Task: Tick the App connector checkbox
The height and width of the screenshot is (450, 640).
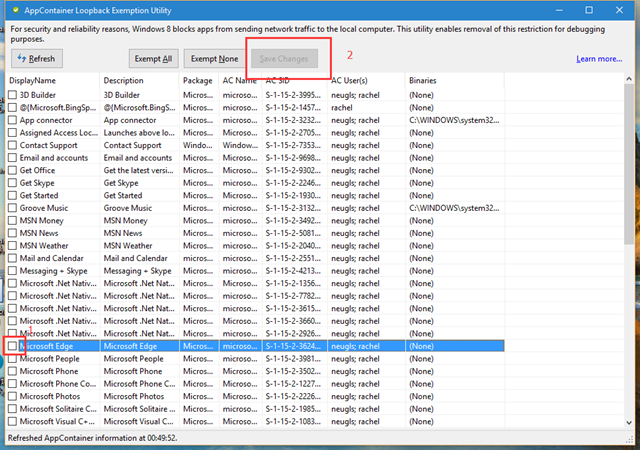Action: 12,120
